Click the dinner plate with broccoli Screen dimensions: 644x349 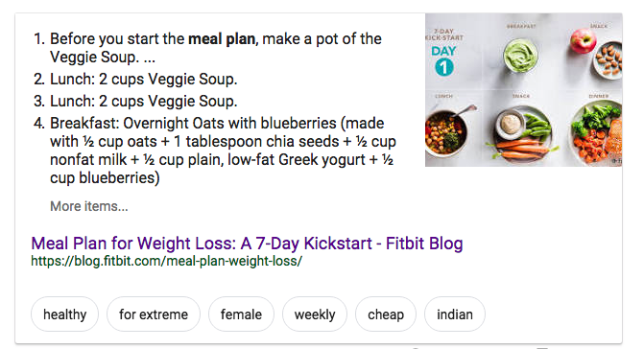(596, 133)
